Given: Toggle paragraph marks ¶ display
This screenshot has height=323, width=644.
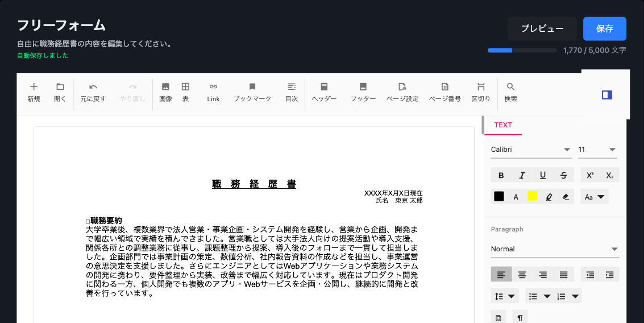Looking at the screenshot, I should coord(520,318).
